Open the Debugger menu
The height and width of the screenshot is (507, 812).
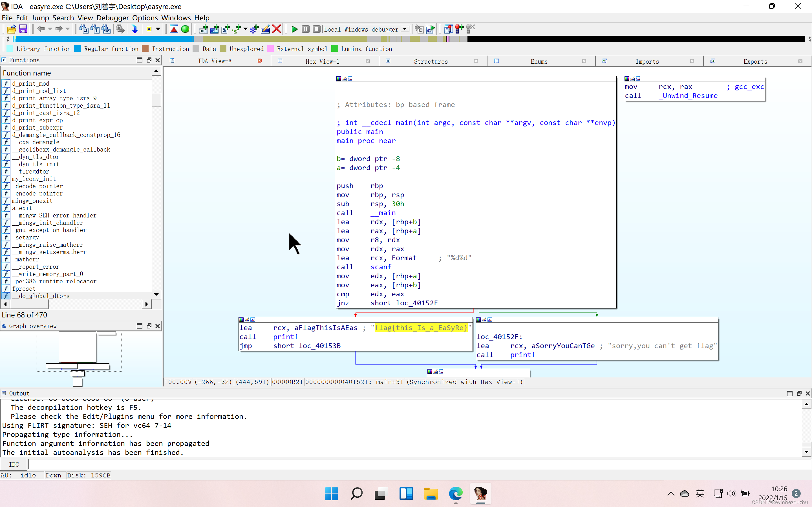coord(112,18)
